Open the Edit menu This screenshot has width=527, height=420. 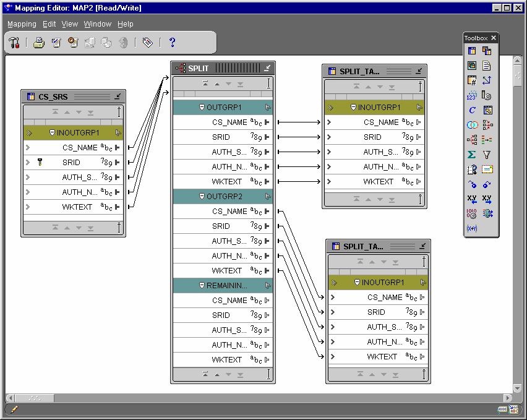tap(49, 24)
